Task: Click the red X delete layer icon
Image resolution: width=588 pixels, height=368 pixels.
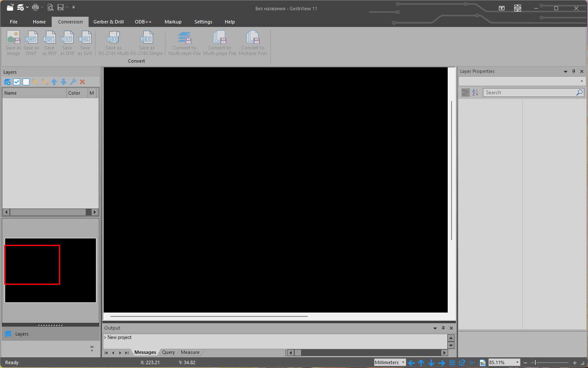Action: pos(82,82)
